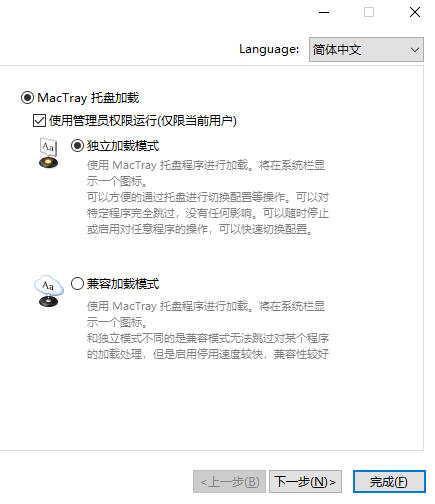Open the Language dropdown showing 简体中文
The width and height of the screenshot is (435, 504).
pyautogui.click(x=366, y=50)
